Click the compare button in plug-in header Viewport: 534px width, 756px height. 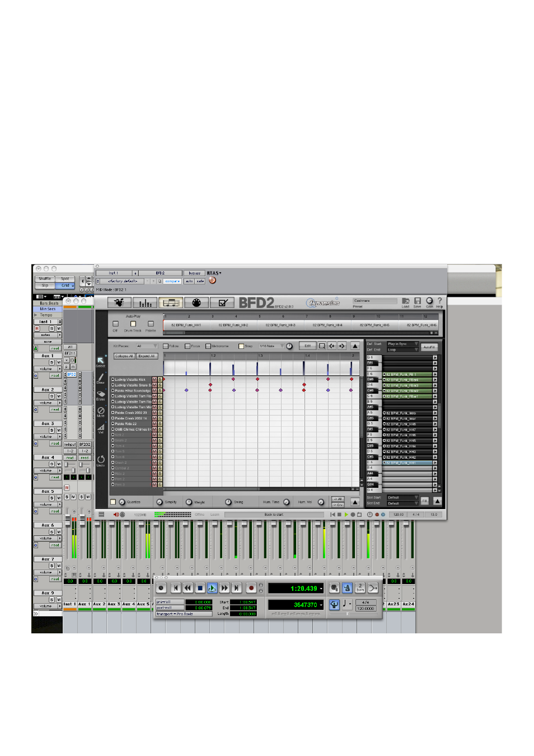coord(172,281)
